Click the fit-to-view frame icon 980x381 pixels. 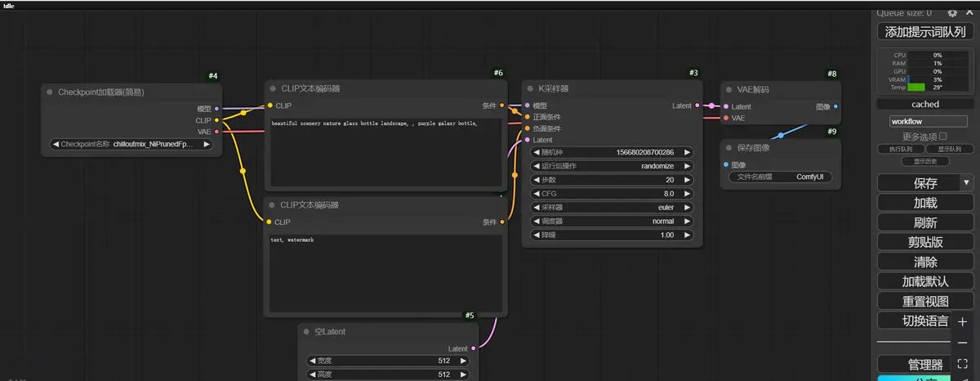pyautogui.click(x=962, y=363)
